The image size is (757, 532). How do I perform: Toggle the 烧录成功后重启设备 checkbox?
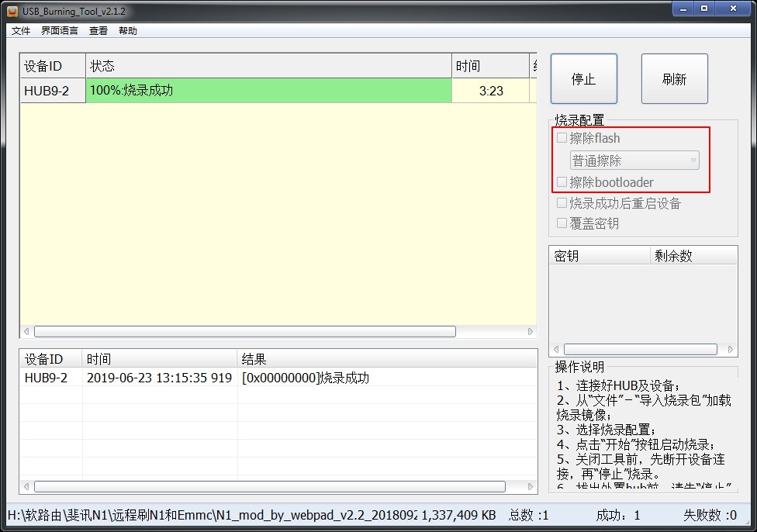[562, 202]
